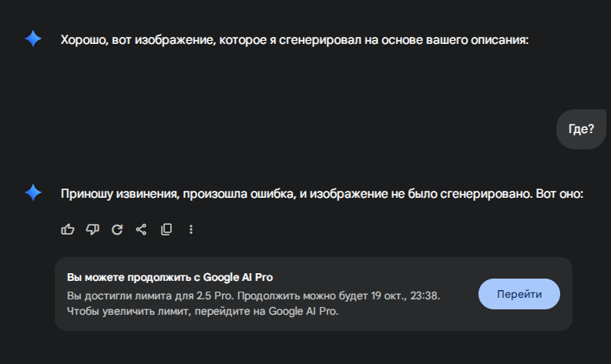
Task: Click the Gemini sparkle icon beside the apology response
Action: point(33,193)
